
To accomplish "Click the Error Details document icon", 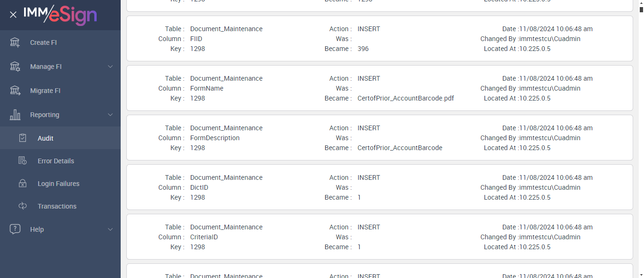I will [x=23, y=161].
